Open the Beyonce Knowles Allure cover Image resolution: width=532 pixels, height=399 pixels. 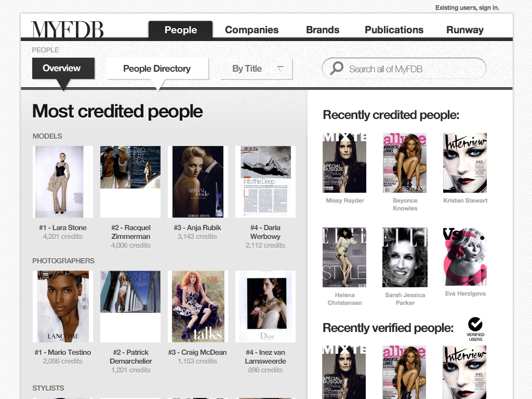[404, 163]
